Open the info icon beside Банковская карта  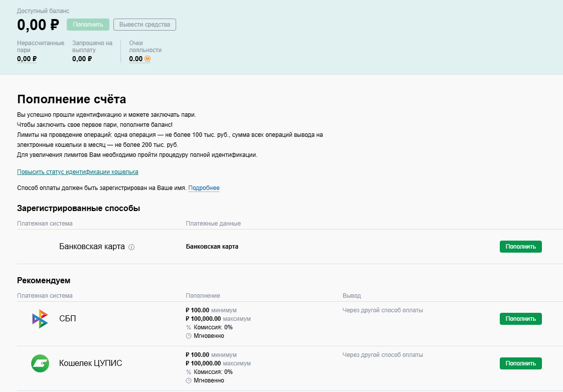tap(132, 247)
